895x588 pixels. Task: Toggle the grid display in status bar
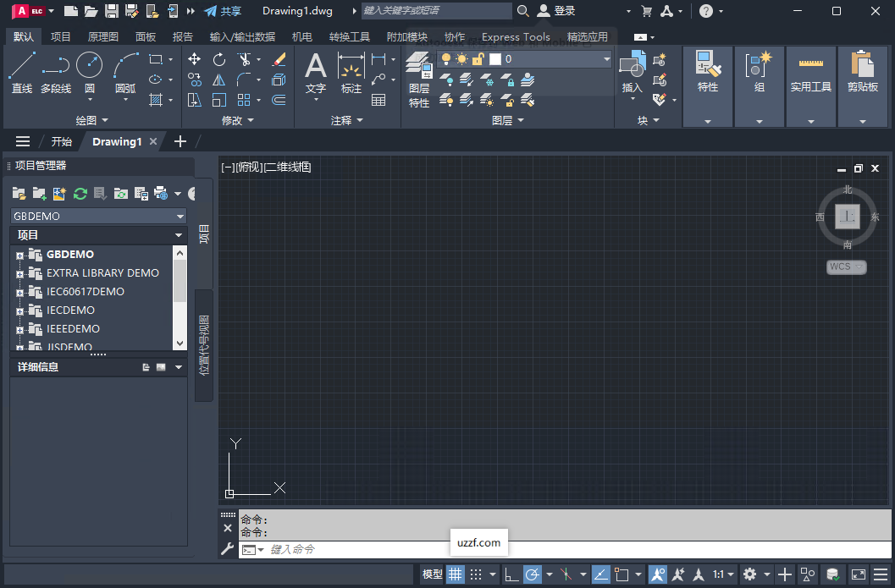(455, 574)
